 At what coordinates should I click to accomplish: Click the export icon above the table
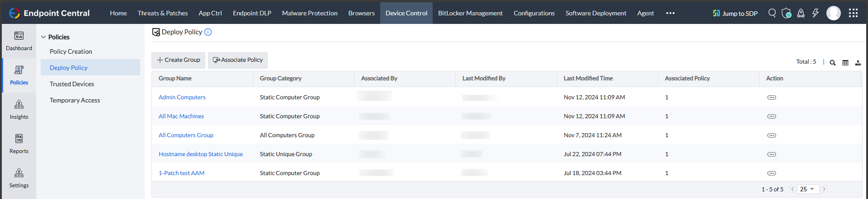[858, 63]
